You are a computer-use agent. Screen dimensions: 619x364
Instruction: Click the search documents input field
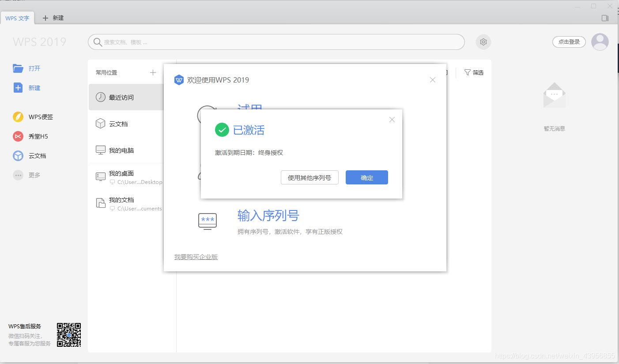point(276,42)
